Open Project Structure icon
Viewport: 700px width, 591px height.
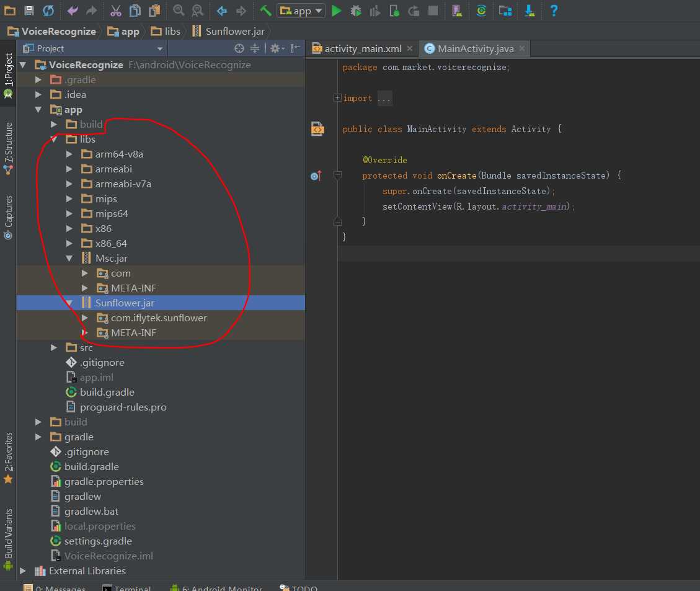(x=505, y=11)
